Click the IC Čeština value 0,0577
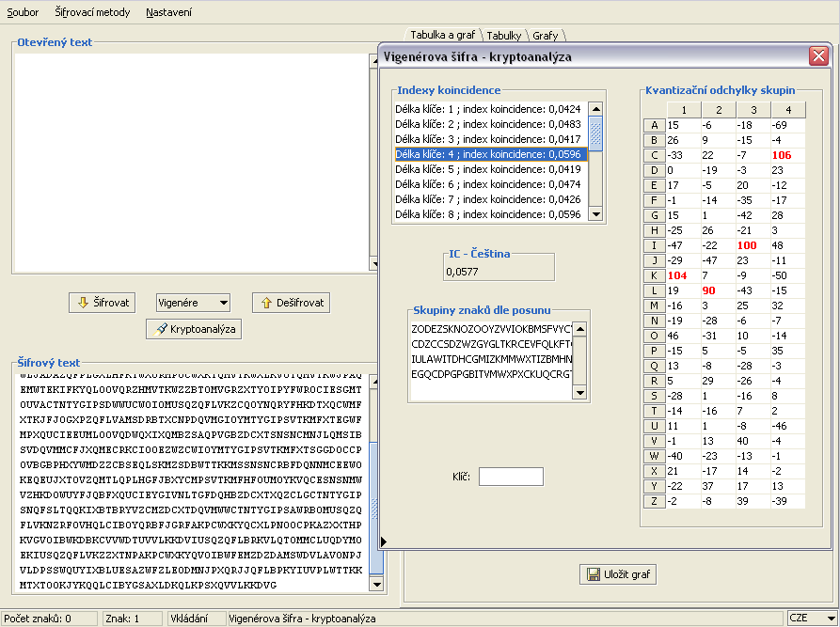840x627 pixels. [462, 272]
